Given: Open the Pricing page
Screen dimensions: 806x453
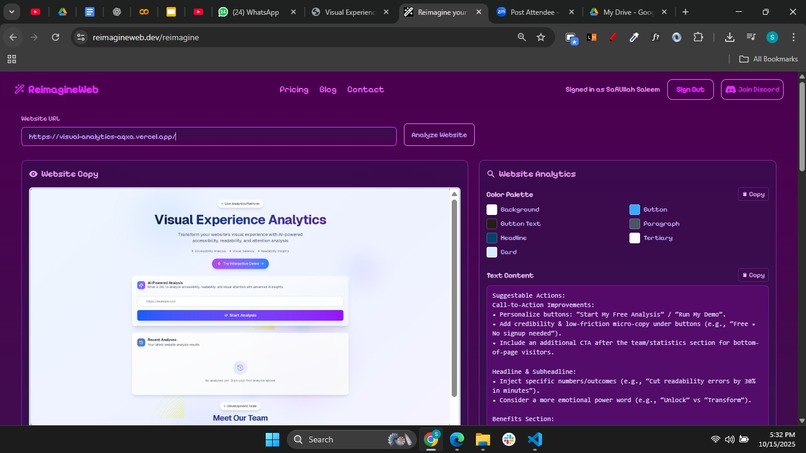Looking at the screenshot, I should point(294,89).
